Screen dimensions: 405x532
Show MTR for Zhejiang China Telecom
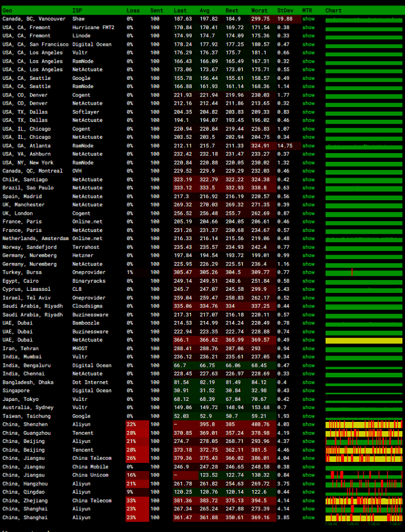pos(308,501)
